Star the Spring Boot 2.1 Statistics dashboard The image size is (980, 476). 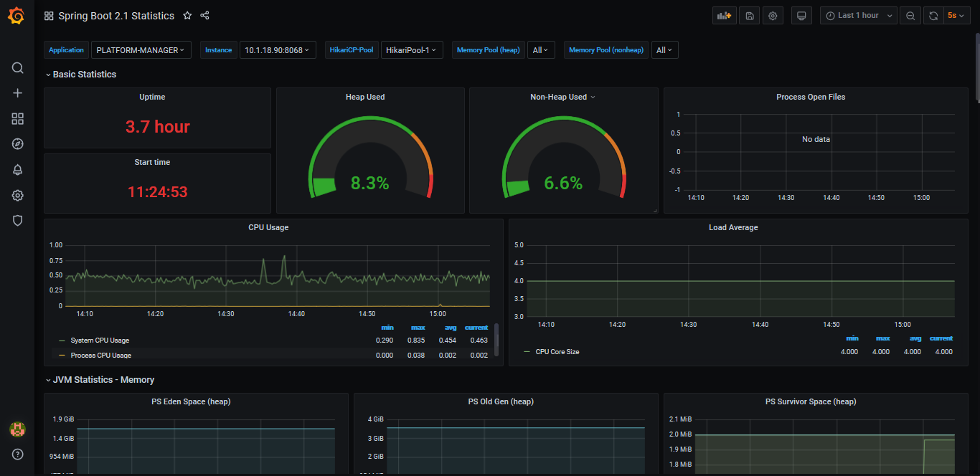click(x=187, y=16)
